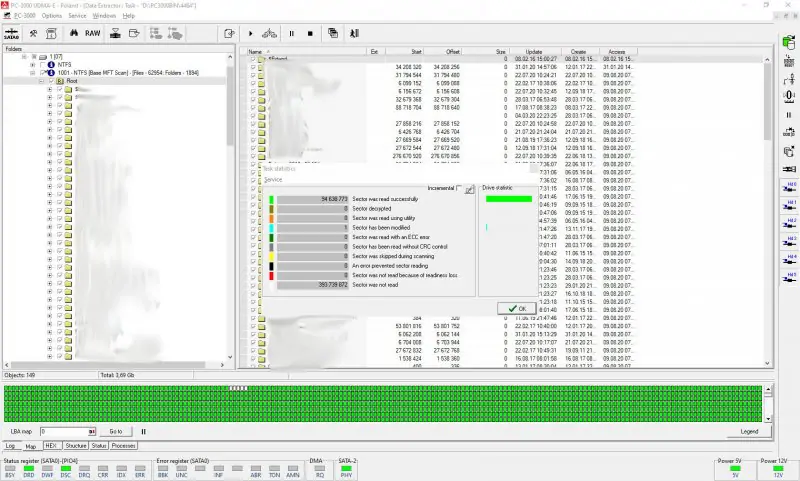Open the Service menu in menu bar

[77, 16]
